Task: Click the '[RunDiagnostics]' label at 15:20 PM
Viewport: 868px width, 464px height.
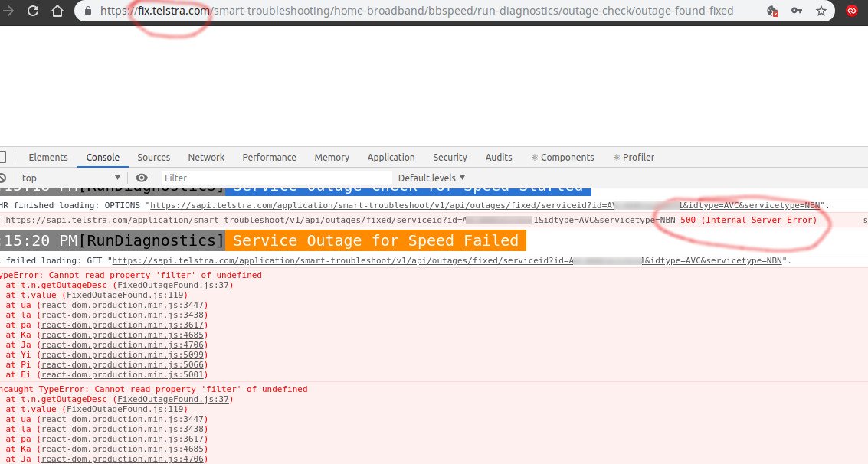Action: pyautogui.click(x=152, y=240)
